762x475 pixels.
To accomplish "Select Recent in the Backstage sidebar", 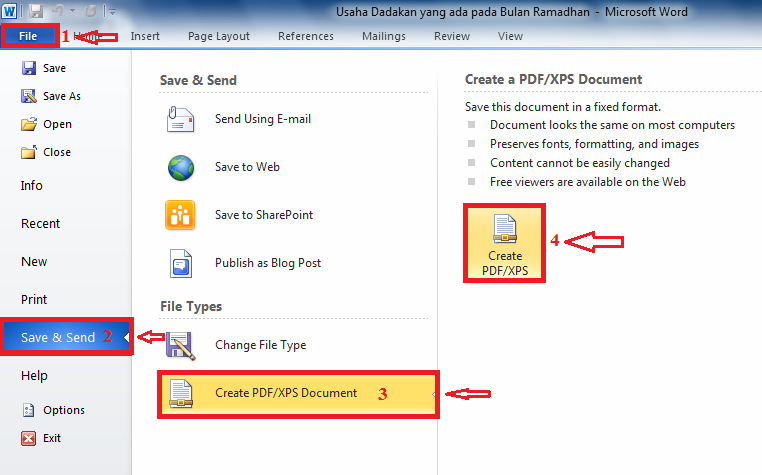I will [40, 224].
